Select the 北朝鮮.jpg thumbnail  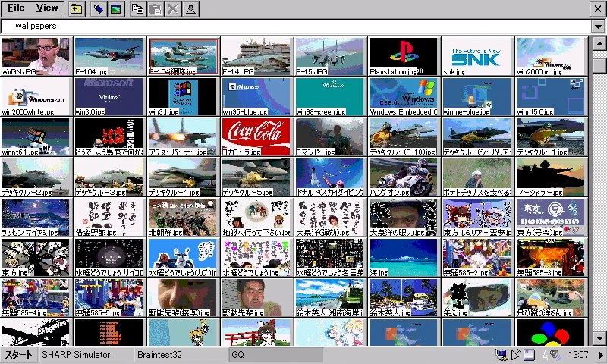coord(184,218)
